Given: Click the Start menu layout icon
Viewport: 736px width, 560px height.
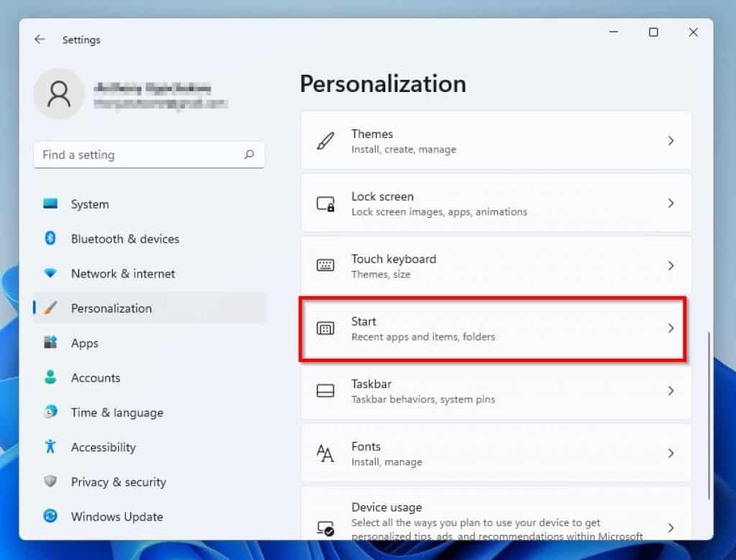Looking at the screenshot, I should pyautogui.click(x=326, y=328).
